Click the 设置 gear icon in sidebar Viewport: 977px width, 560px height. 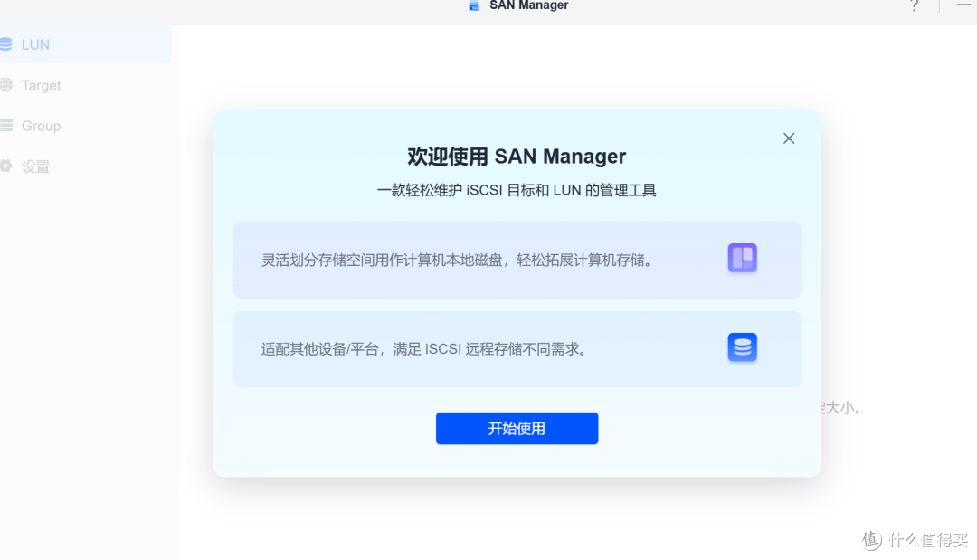tap(5, 166)
